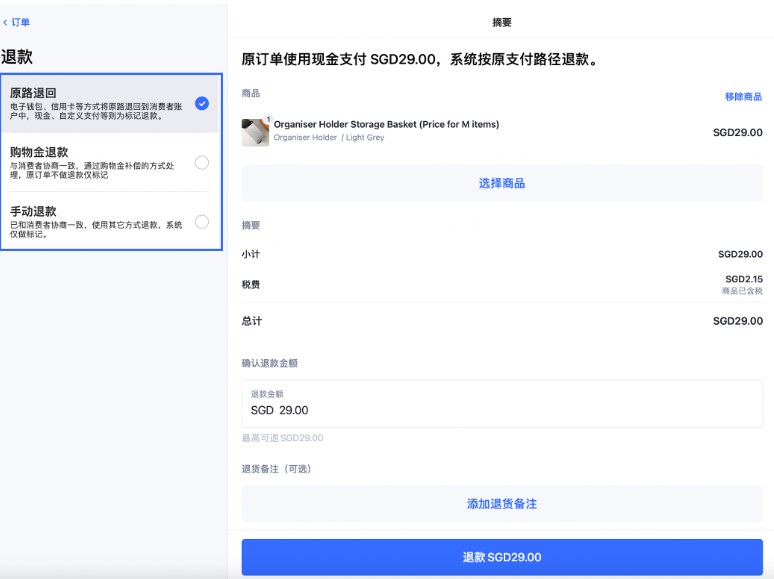Choose the 手动退款 radio button
The width and height of the screenshot is (774, 579).
point(202,221)
